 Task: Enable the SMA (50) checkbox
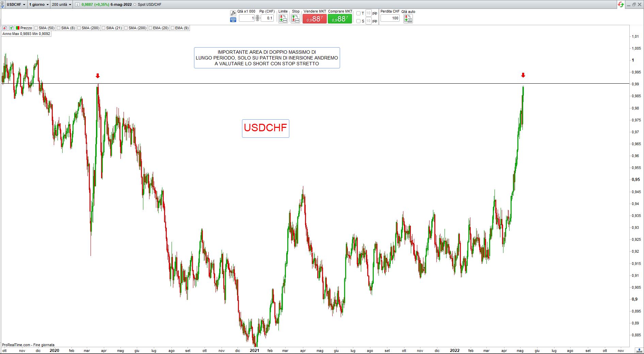pos(36,28)
